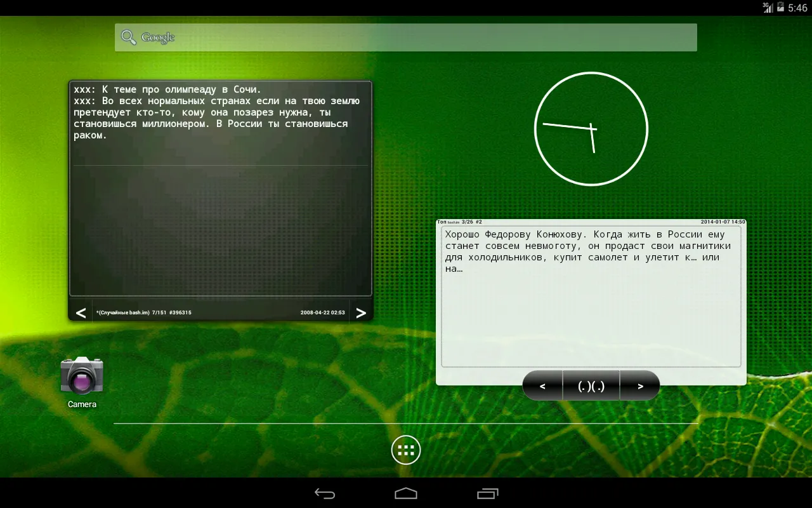
Task: Tap the Сочи olympics quote text
Action: tap(217, 112)
